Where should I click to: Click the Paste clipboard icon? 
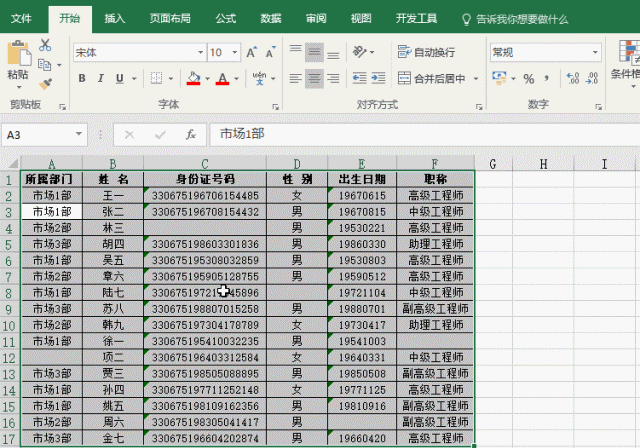(18, 53)
